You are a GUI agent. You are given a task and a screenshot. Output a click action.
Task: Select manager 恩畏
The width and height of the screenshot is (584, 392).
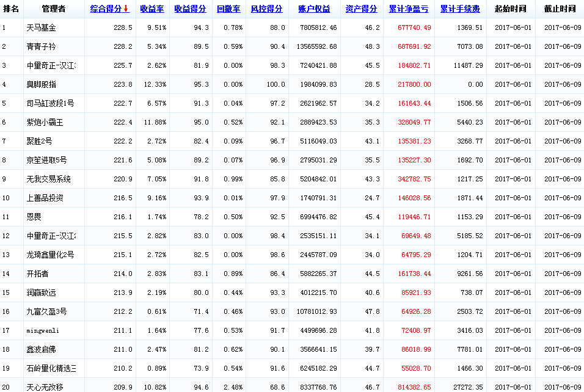coord(34,217)
